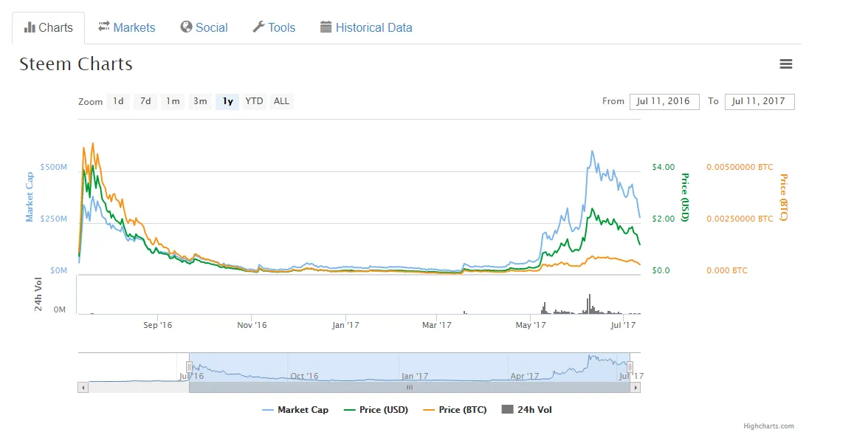
Task: Click the vertical Market Cap axis title
Action: pos(30,196)
